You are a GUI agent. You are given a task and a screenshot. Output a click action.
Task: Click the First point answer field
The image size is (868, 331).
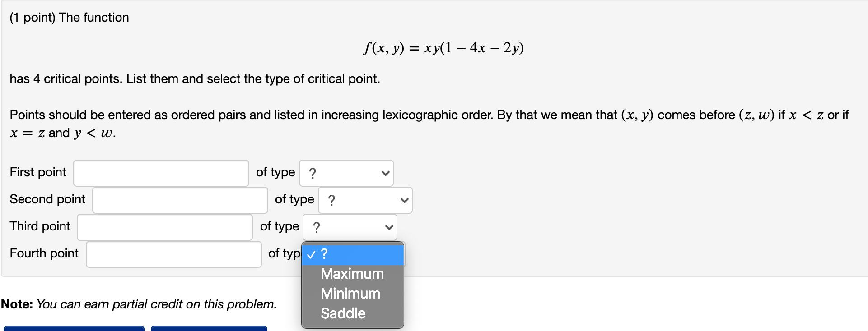point(160,173)
